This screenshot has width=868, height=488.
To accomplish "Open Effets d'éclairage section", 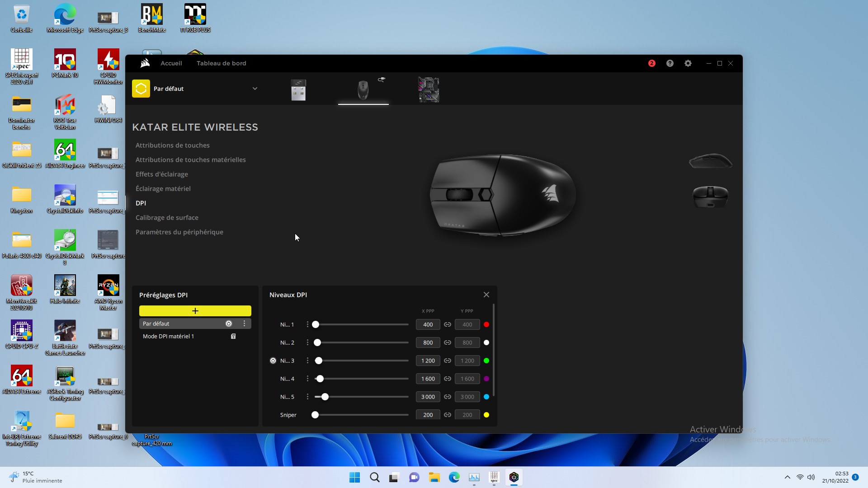I will (x=162, y=174).
